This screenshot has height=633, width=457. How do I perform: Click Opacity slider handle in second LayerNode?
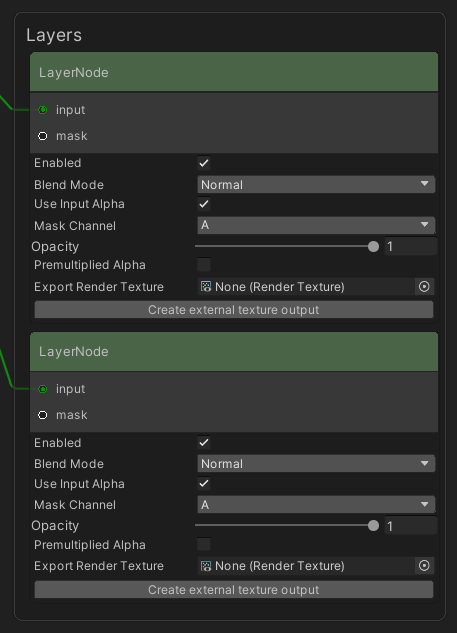pyautogui.click(x=373, y=526)
